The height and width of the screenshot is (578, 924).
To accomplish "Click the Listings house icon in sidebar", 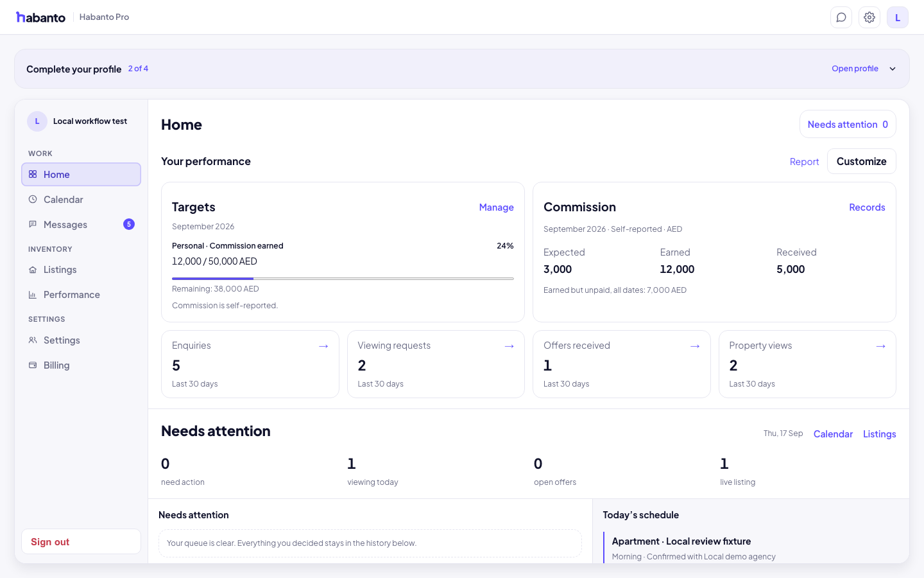I will pyautogui.click(x=33, y=270).
